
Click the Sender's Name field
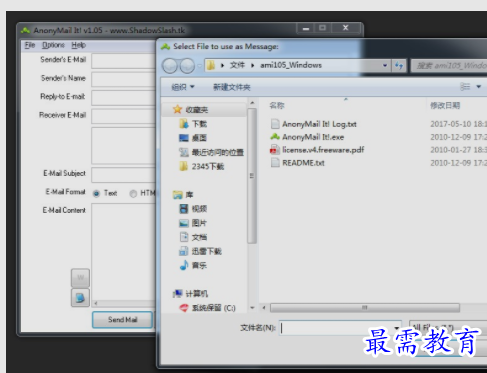point(124,79)
